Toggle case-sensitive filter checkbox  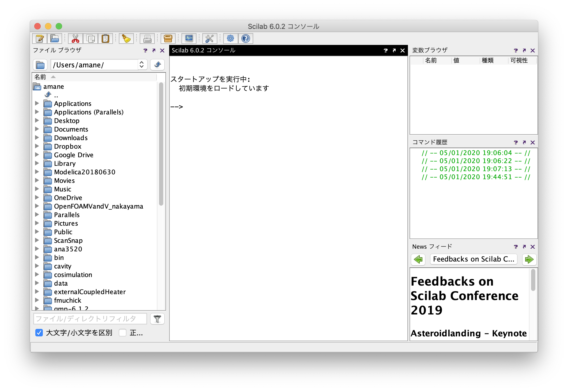[x=39, y=333]
